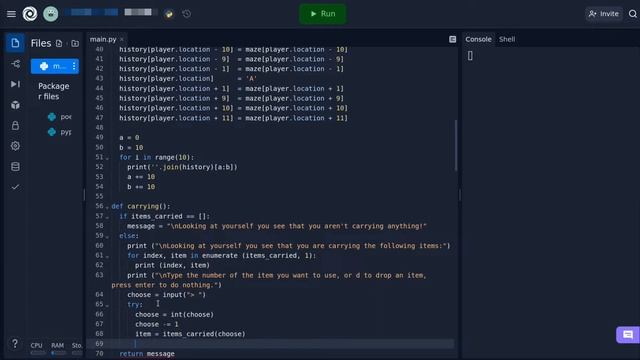Click the RAM usage indicator
This screenshot has height=360, width=640.
pyautogui.click(x=58, y=348)
